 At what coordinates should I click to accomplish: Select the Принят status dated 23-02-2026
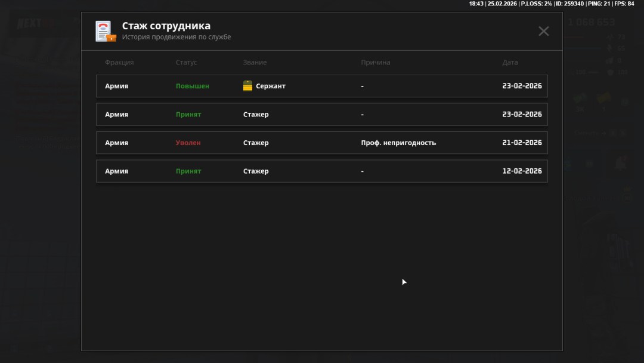pos(188,115)
